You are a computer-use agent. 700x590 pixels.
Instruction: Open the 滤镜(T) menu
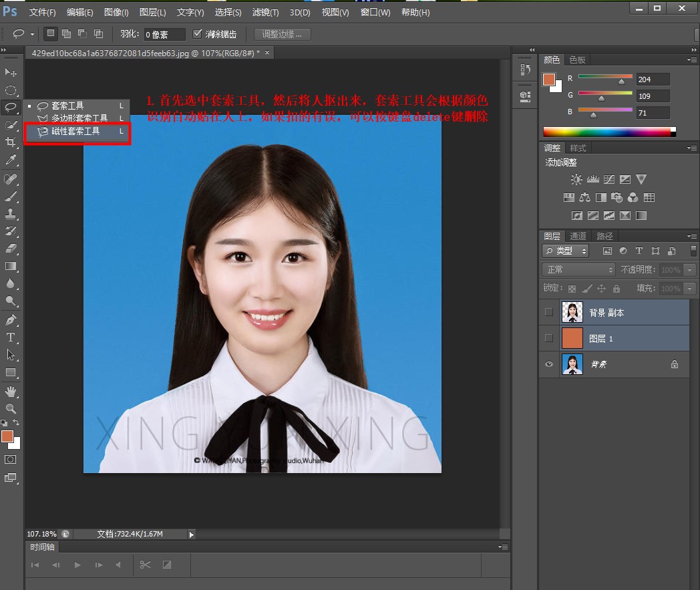[266, 13]
